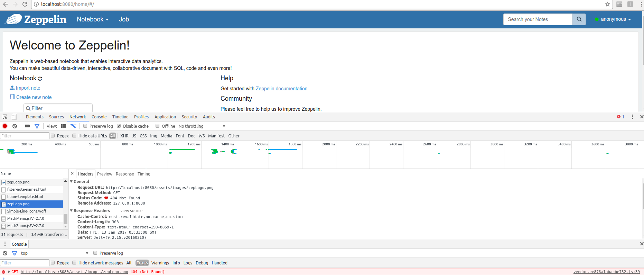
Task: Open console context top dropdown
Action: pyautogui.click(x=54, y=253)
